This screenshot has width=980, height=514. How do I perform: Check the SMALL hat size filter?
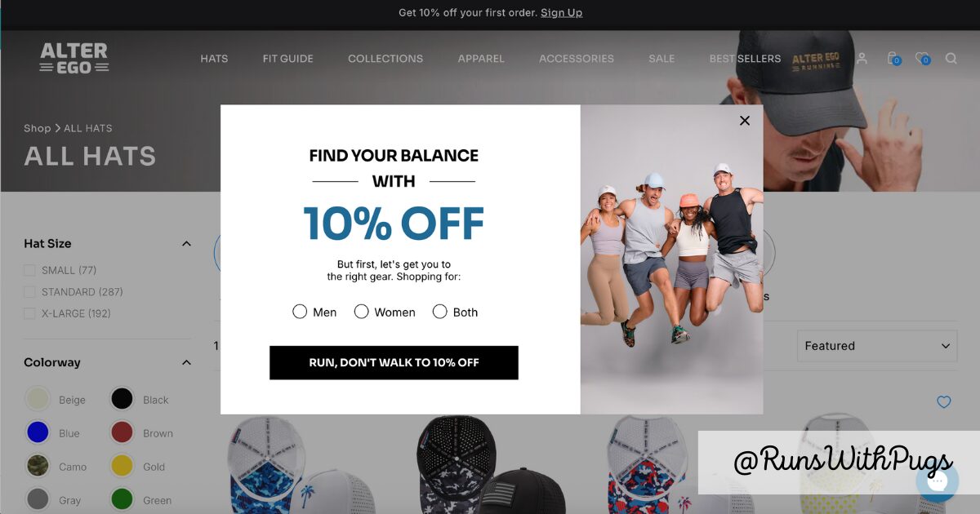pyautogui.click(x=29, y=270)
